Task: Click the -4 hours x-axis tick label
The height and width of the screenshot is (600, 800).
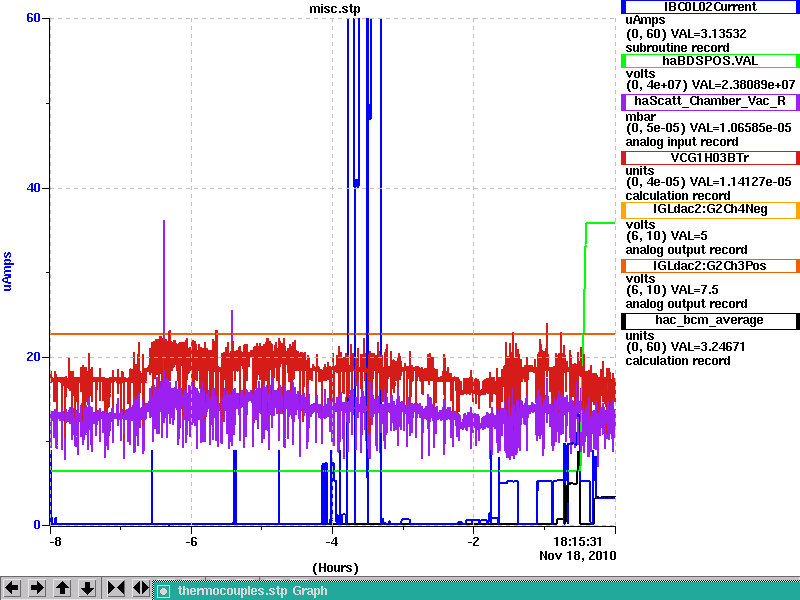Action: (332, 542)
